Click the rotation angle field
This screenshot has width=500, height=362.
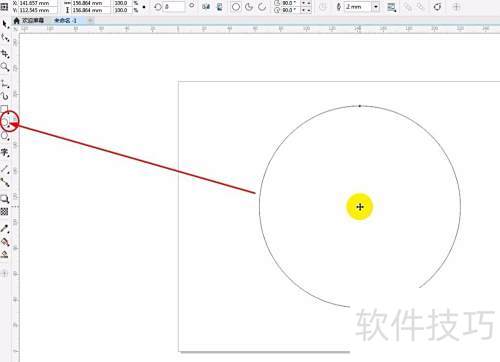(173, 7)
